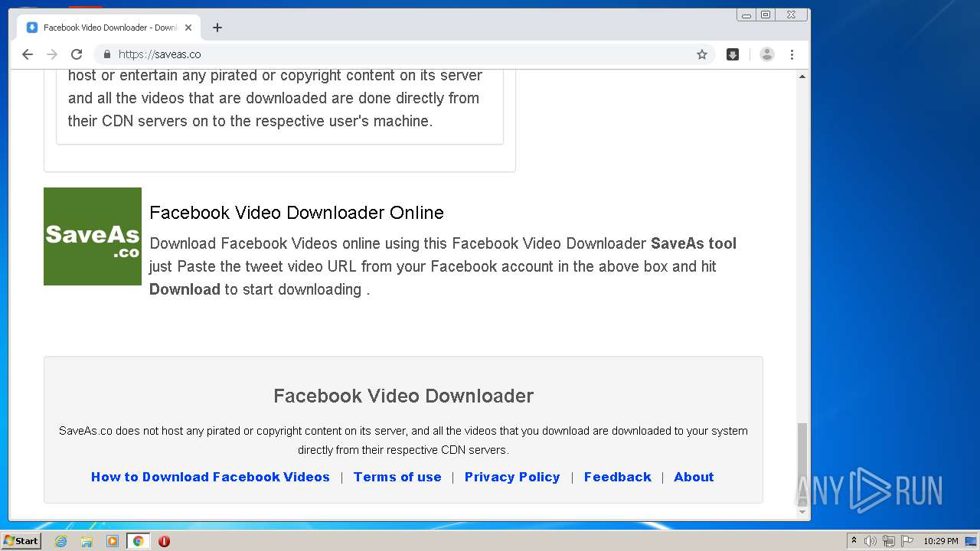The image size is (980, 551).
Task: Open the Privacy Policy link
Action: coord(512,477)
